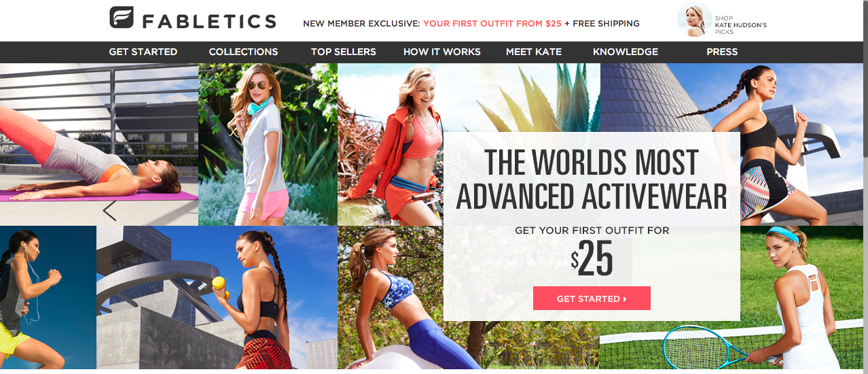Image resolution: width=868 pixels, height=374 pixels.
Task: Open the Knowledge navigation item
Action: click(626, 52)
